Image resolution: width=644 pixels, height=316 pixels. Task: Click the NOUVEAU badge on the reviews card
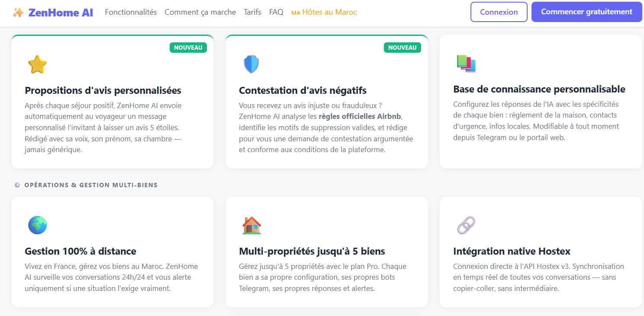(x=188, y=48)
